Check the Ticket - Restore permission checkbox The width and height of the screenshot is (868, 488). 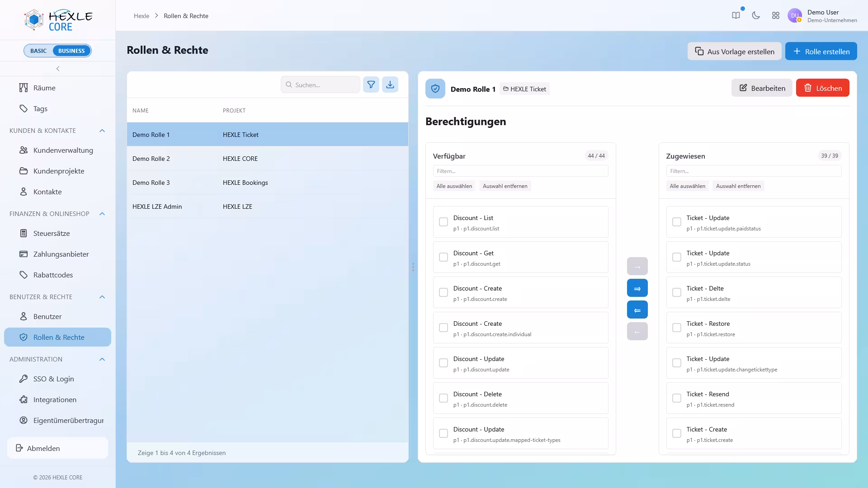tap(677, 328)
